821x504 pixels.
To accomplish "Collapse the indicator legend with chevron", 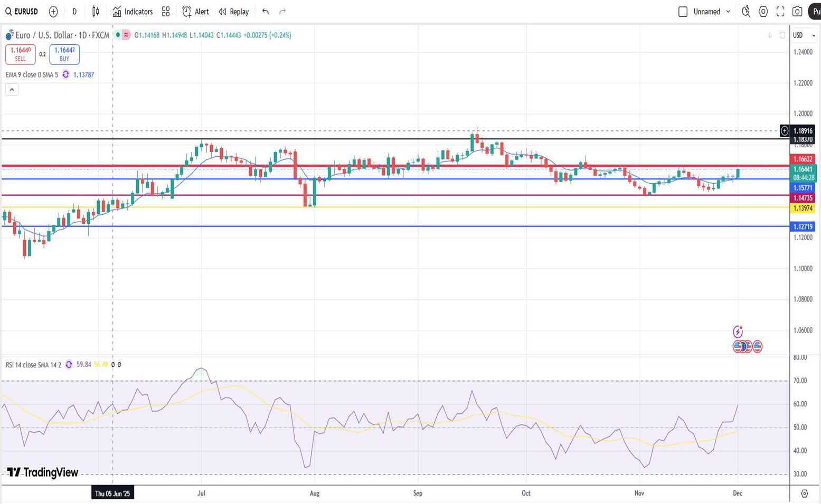I will click(12, 90).
